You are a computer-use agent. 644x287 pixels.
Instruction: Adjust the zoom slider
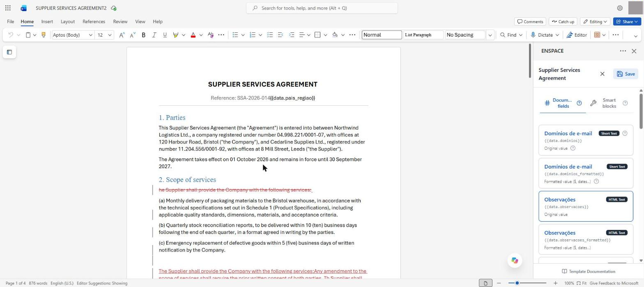[x=517, y=283]
